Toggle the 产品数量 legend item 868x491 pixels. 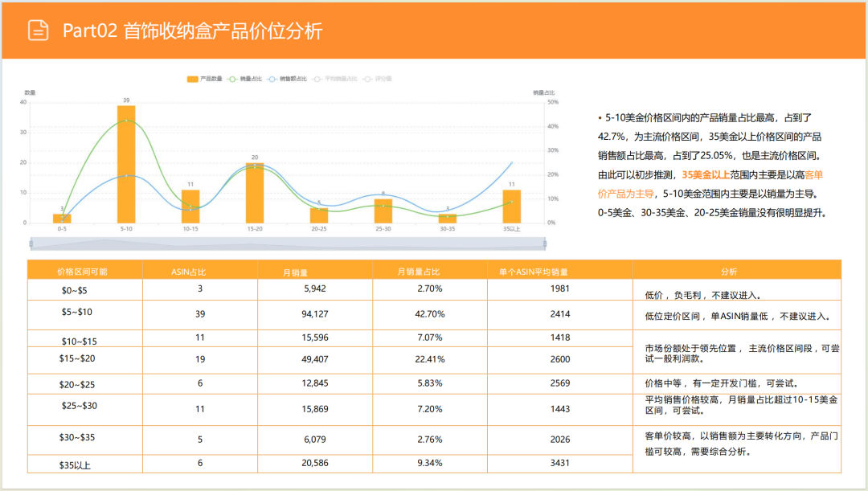point(204,80)
